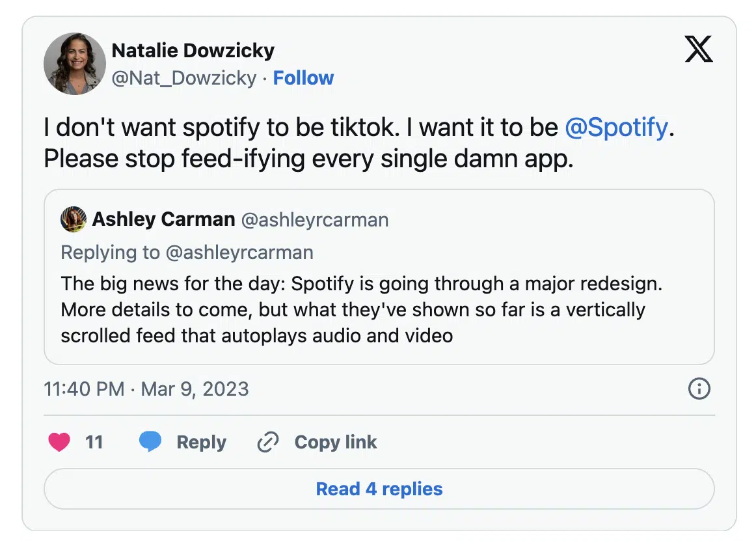
Task: Open the tweet info circle icon
Action: (699, 389)
